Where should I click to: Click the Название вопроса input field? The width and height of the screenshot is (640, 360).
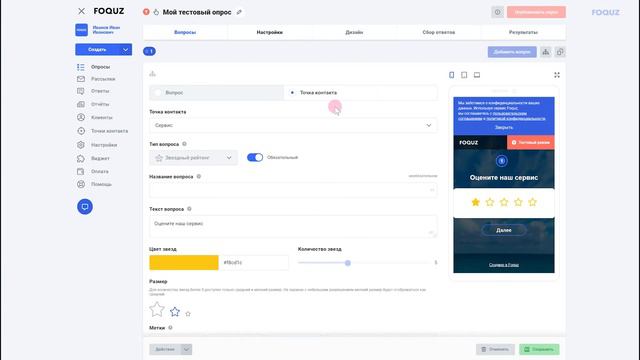(293, 190)
